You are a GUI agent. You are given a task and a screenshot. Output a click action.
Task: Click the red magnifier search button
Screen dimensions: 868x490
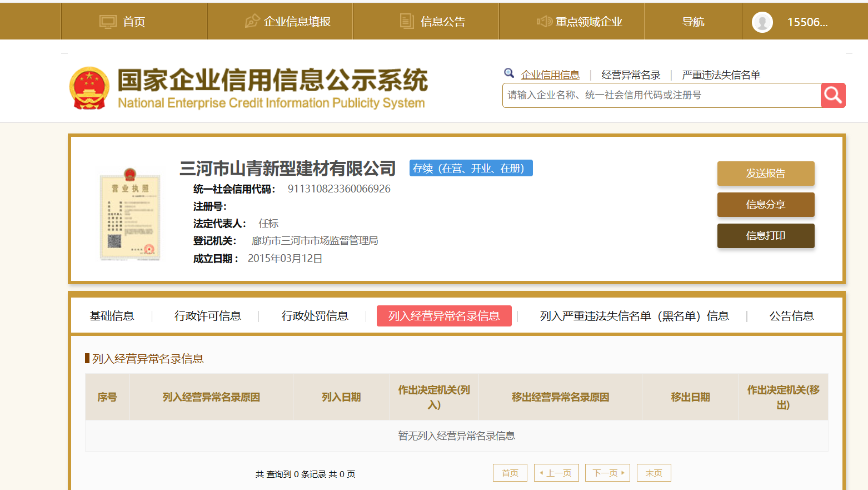click(832, 95)
